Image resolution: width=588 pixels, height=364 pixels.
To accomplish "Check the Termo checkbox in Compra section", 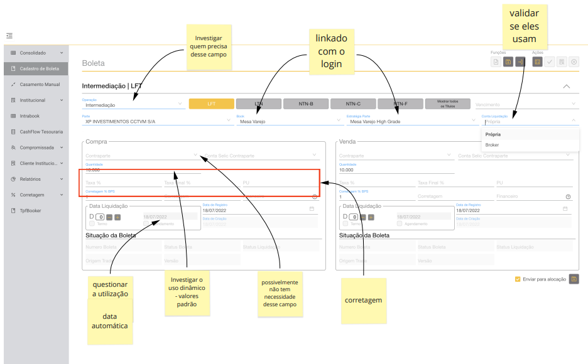I will (92, 223).
